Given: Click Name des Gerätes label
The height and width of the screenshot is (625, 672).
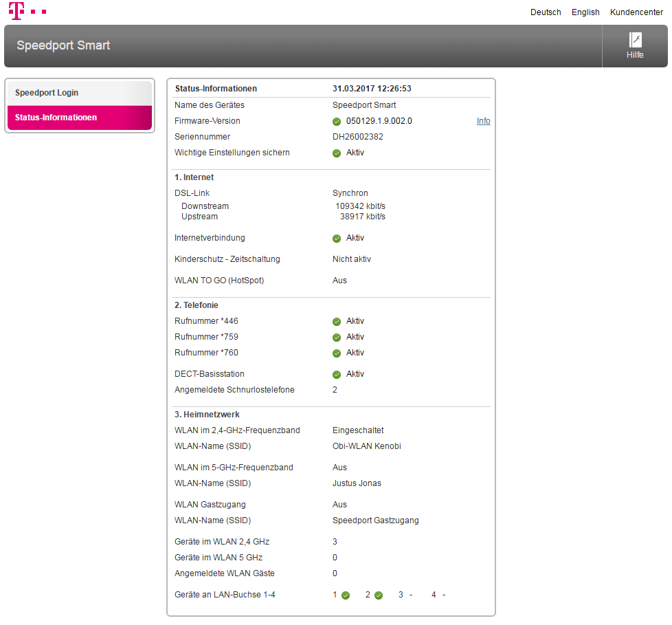Looking at the screenshot, I should (209, 105).
